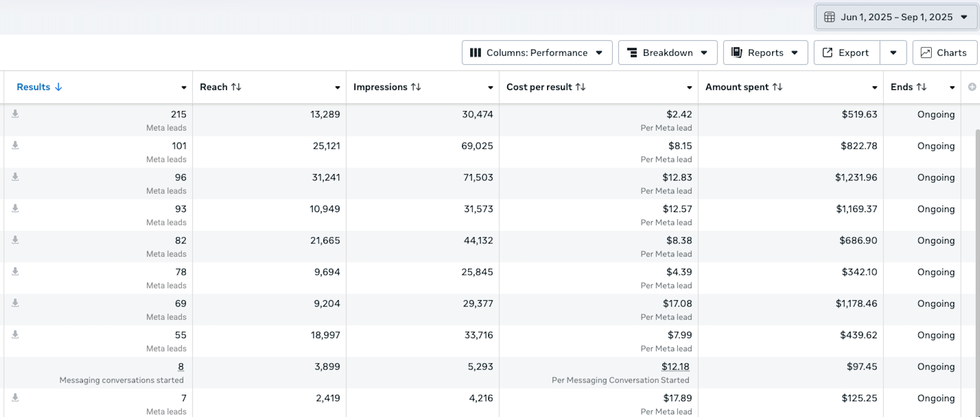The width and height of the screenshot is (980, 417).
Task: Click the 8 messaging conversations result value
Action: [x=181, y=367]
